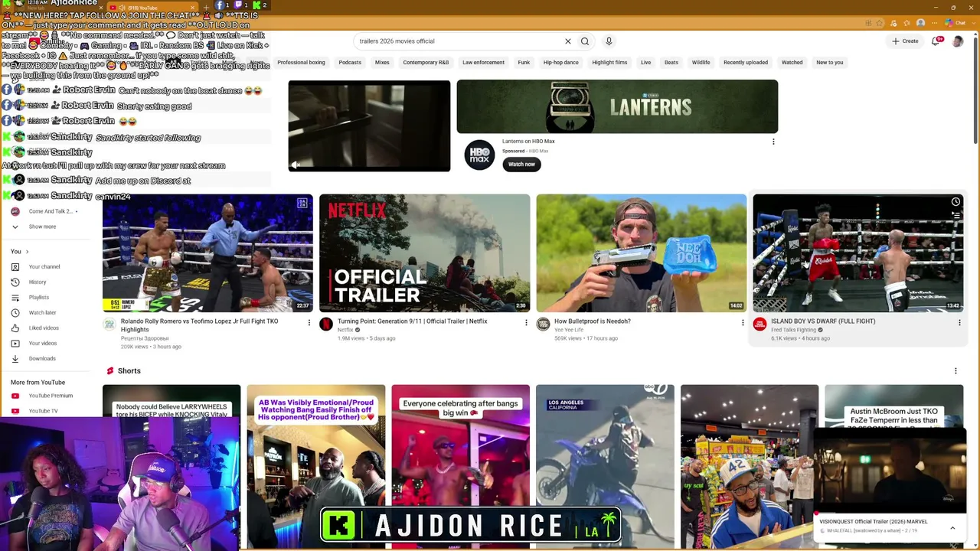Viewport: 980px width, 551px height.
Task: Open more options for ISLAND BOY VS DWARF
Action: click(959, 323)
